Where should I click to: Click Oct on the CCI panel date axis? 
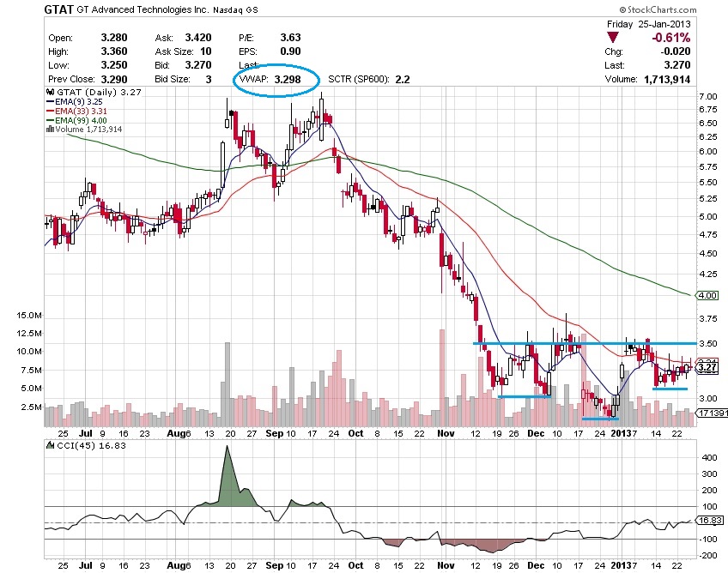(x=355, y=565)
